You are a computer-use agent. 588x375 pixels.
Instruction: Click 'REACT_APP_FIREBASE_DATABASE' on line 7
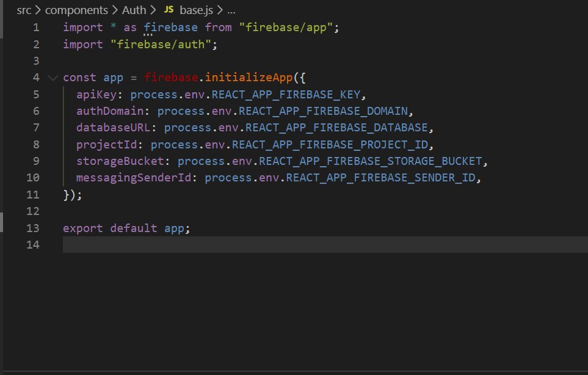[337, 128]
